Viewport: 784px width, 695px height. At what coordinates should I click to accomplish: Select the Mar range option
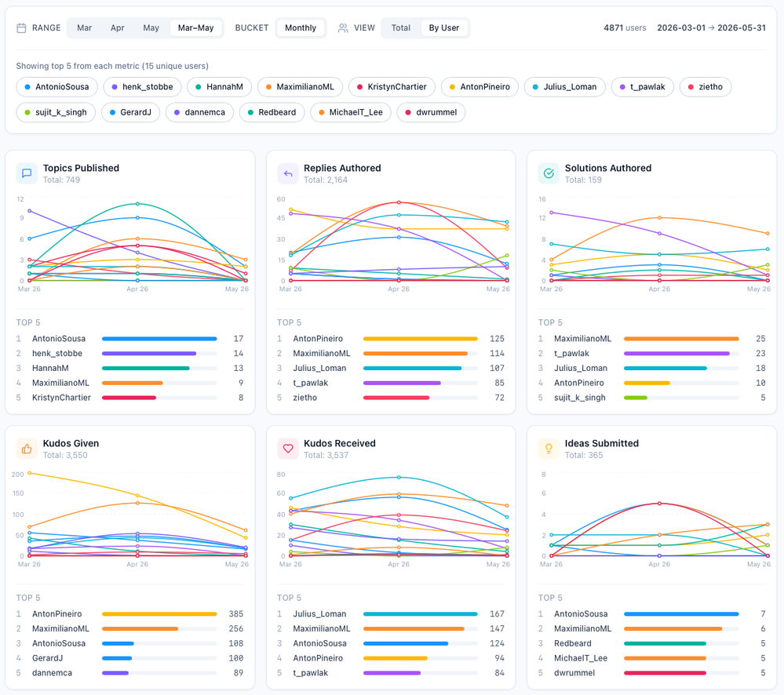(84, 28)
